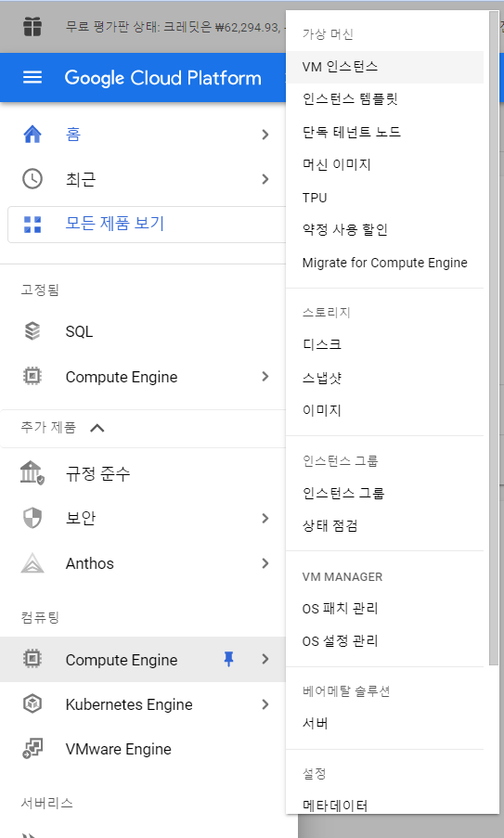Open 인스턴스 템플릿 menu item
This screenshot has height=838, width=504.
(385, 99)
